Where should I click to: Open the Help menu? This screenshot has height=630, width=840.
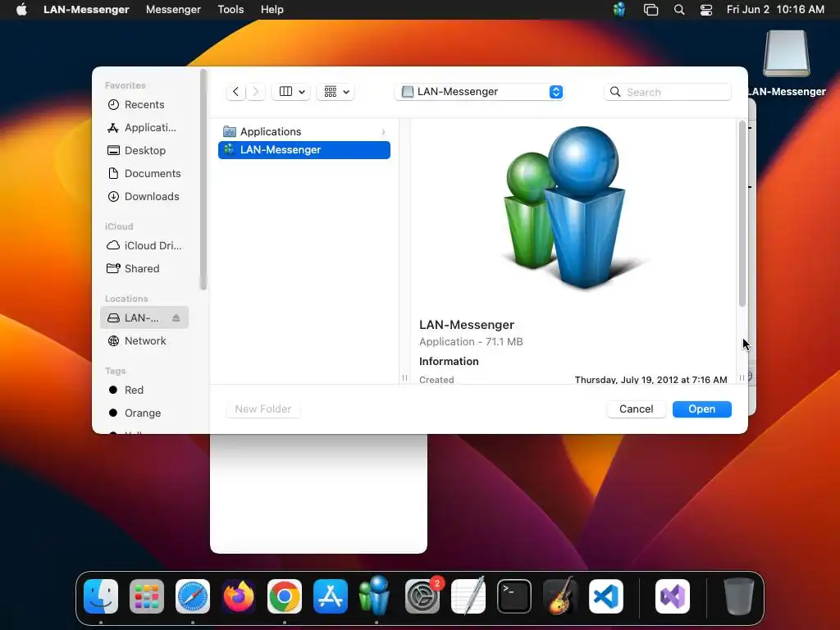point(272,10)
